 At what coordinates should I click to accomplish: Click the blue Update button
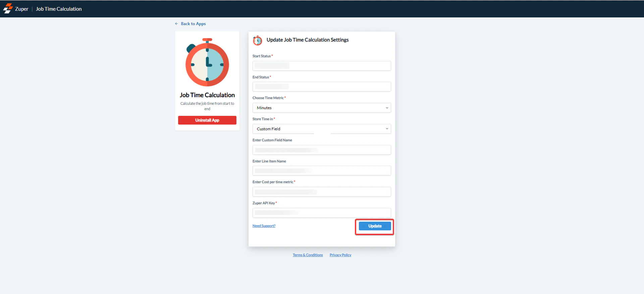(375, 226)
